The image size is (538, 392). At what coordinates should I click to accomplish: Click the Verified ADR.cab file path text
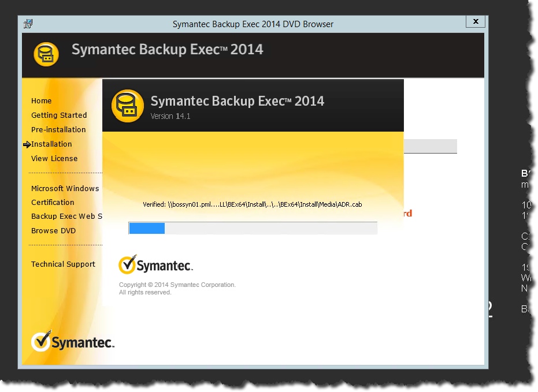point(252,204)
